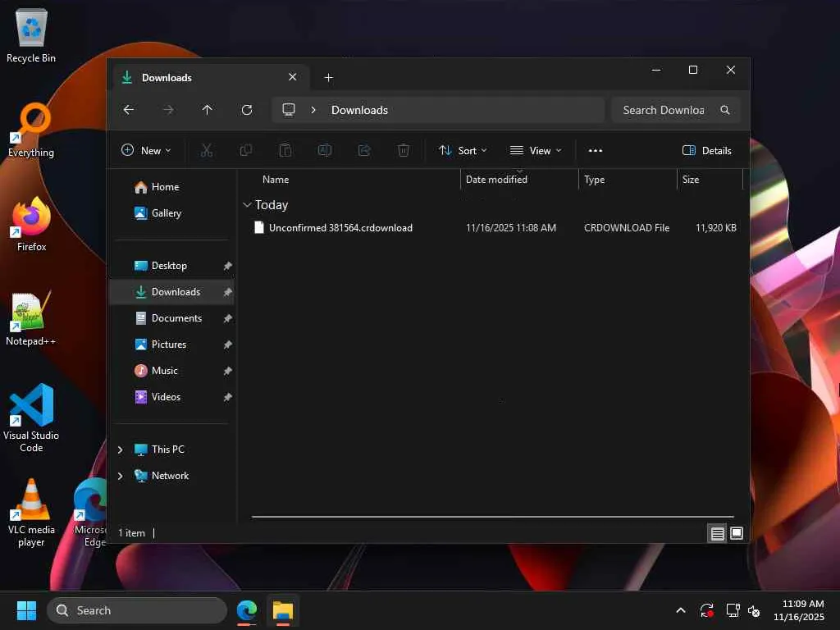Collapse the Today group
Screen dimensions: 840x630
pyautogui.click(x=247, y=204)
